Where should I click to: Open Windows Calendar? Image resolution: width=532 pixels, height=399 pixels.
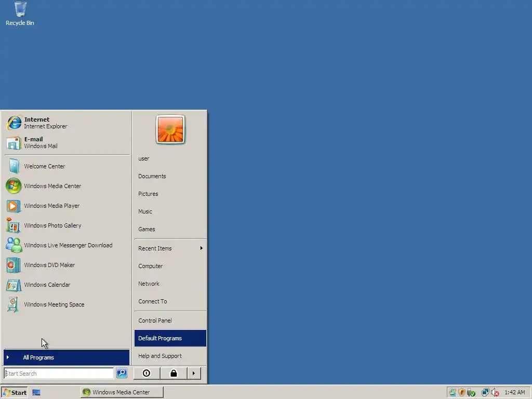click(x=67, y=285)
